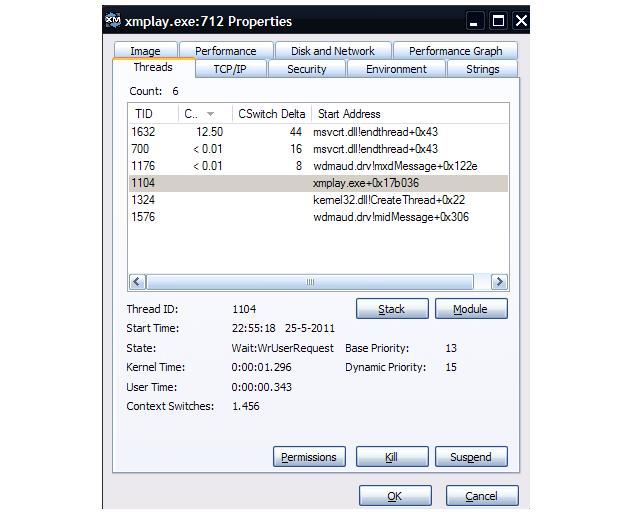Viewport: 640px width, 512px height.
Task: Kill the selected thread
Action: coord(392,457)
